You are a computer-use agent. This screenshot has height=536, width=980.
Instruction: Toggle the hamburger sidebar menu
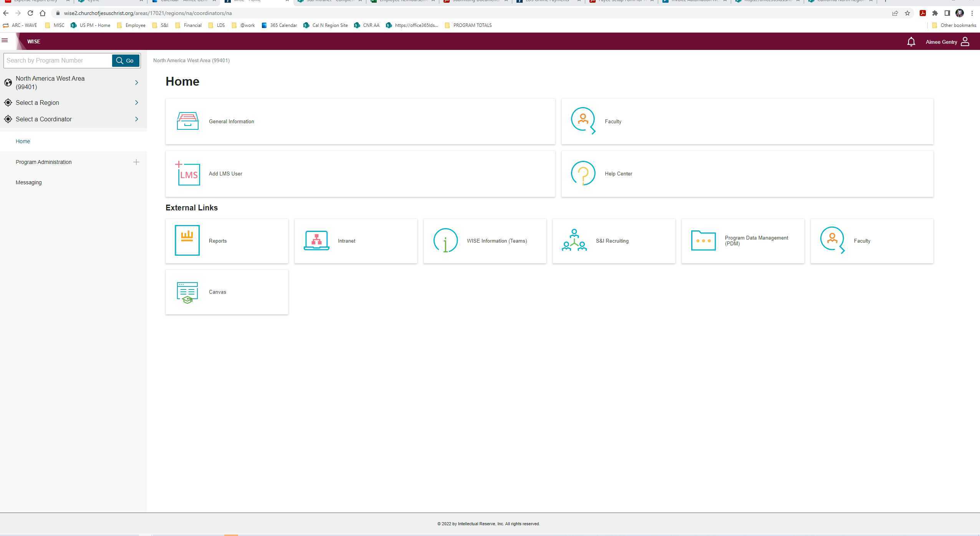coord(5,40)
